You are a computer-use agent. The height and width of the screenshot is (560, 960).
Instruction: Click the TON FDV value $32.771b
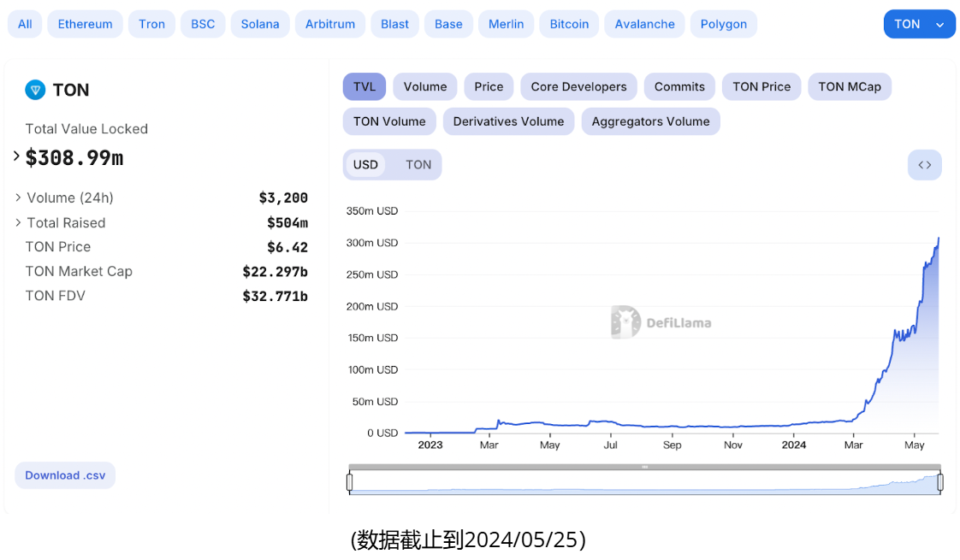click(275, 296)
